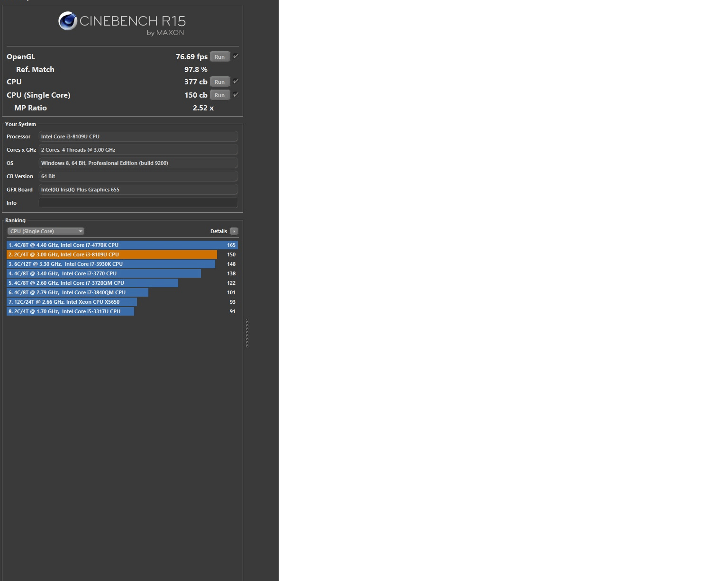This screenshot has width=728, height=581.
Task: Click the panel splitter grip handle
Action: [x=247, y=334]
